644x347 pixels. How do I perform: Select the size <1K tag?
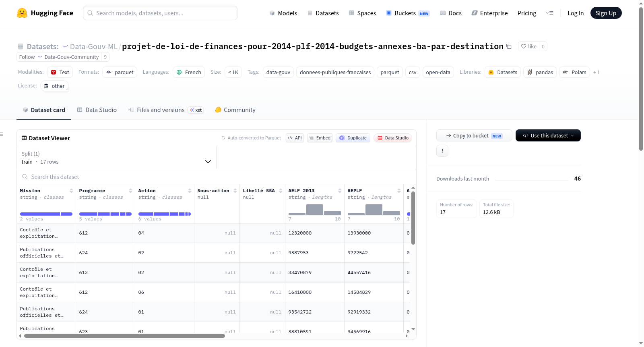pyautogui.click(x=233, y=72)
